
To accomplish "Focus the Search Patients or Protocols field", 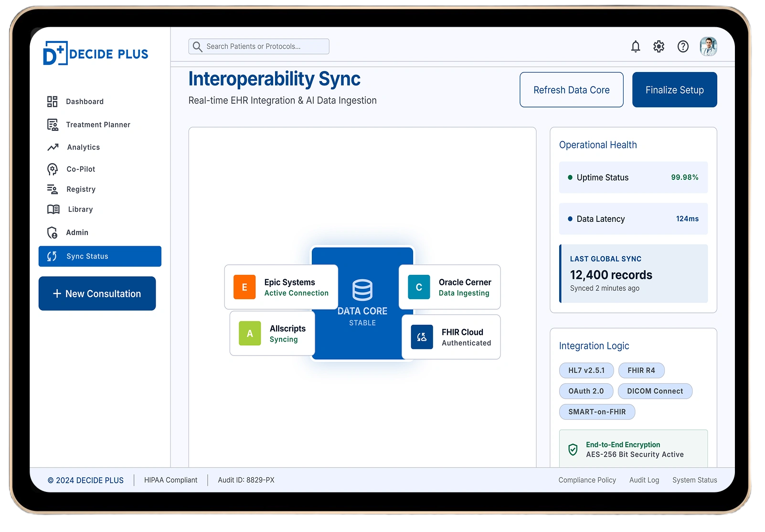I will (259, 46).
